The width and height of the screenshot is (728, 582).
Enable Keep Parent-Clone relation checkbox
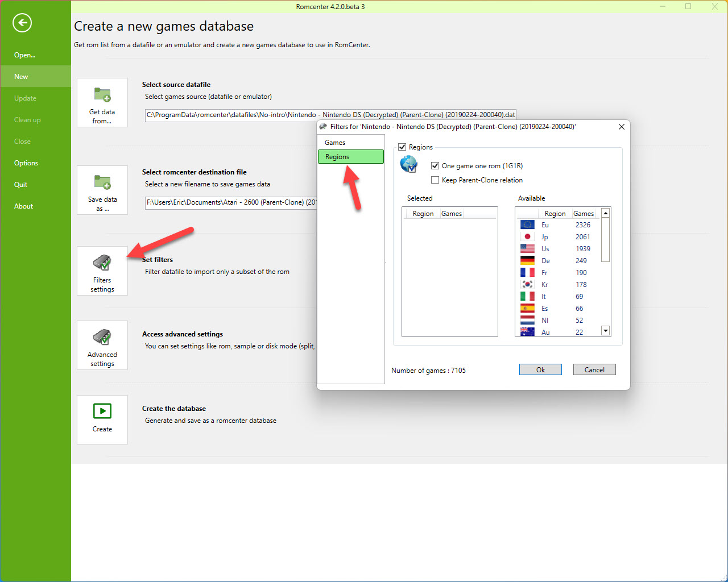coord(435,180)
